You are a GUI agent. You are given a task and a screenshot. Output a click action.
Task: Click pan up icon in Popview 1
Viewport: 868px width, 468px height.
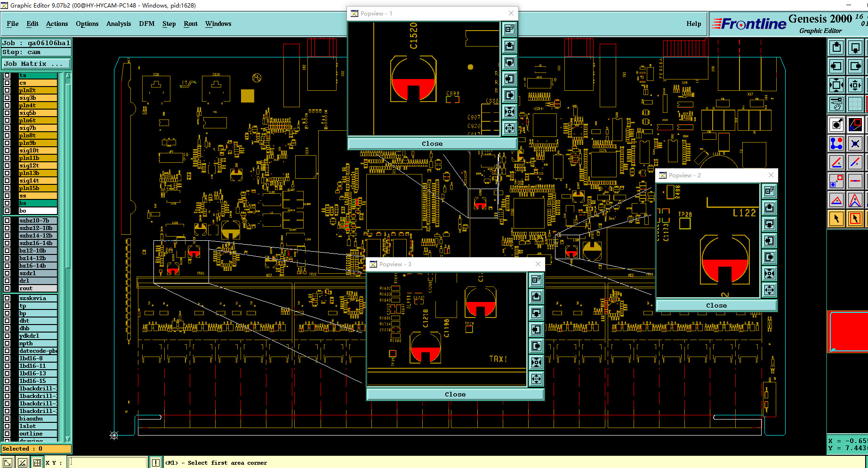(509, 46)
